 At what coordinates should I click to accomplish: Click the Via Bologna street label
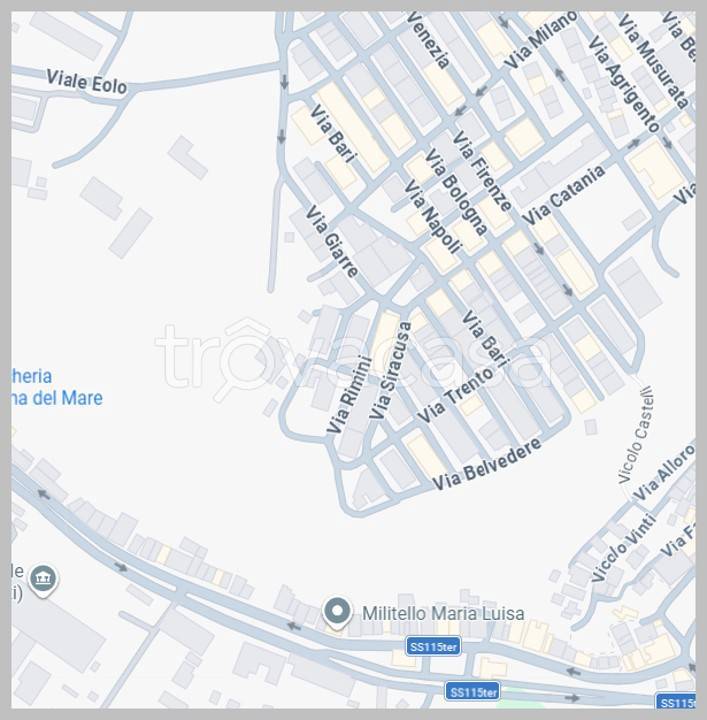click(x=455, y=192)
